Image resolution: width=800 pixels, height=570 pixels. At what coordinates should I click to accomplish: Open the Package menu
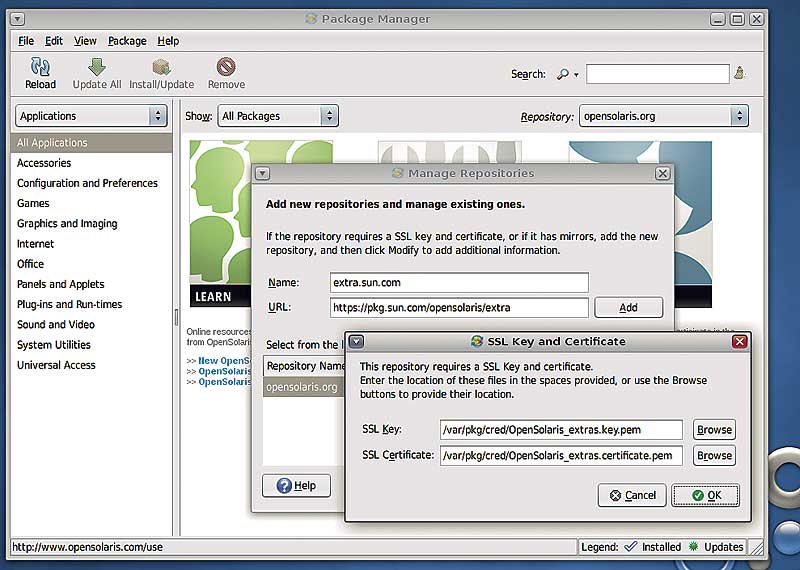(127, 41)
